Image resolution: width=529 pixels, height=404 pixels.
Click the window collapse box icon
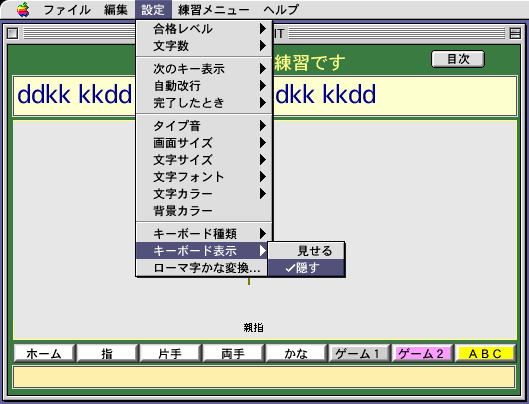515,33
